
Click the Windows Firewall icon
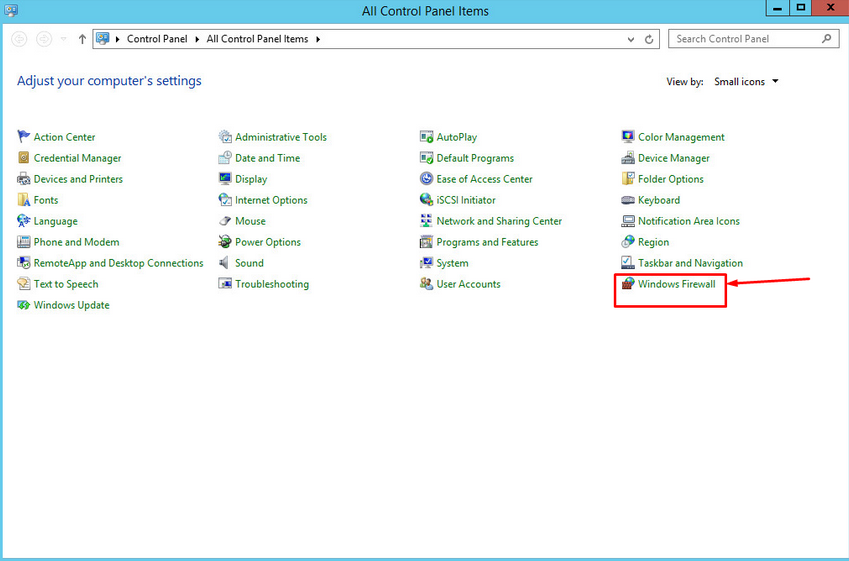pos(628,284)
